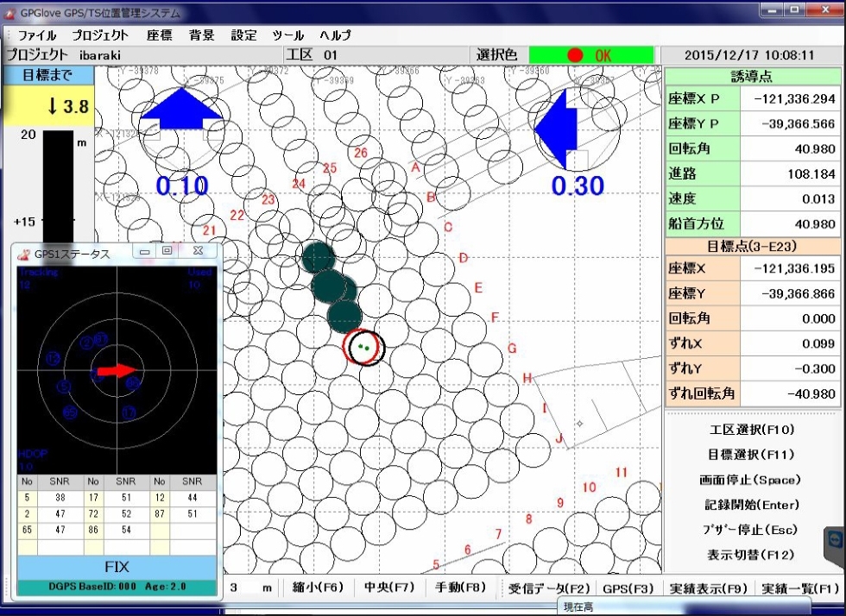Click the 工区 01 field
Screen dimensions: 846x616
click(376, 55)
